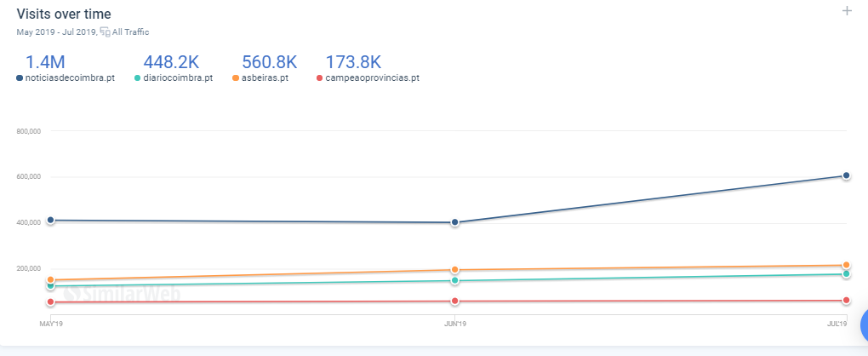This screenshot has height=356, width=868.
Task: Toggle noticiasdecoimbra.pt legend dot
Action: pos(20,78)
